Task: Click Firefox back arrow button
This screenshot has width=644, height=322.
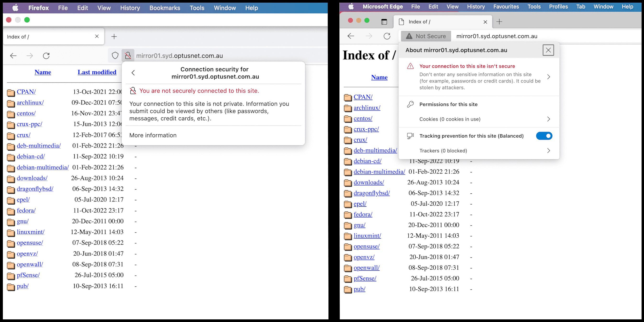Action: point(13,55)
